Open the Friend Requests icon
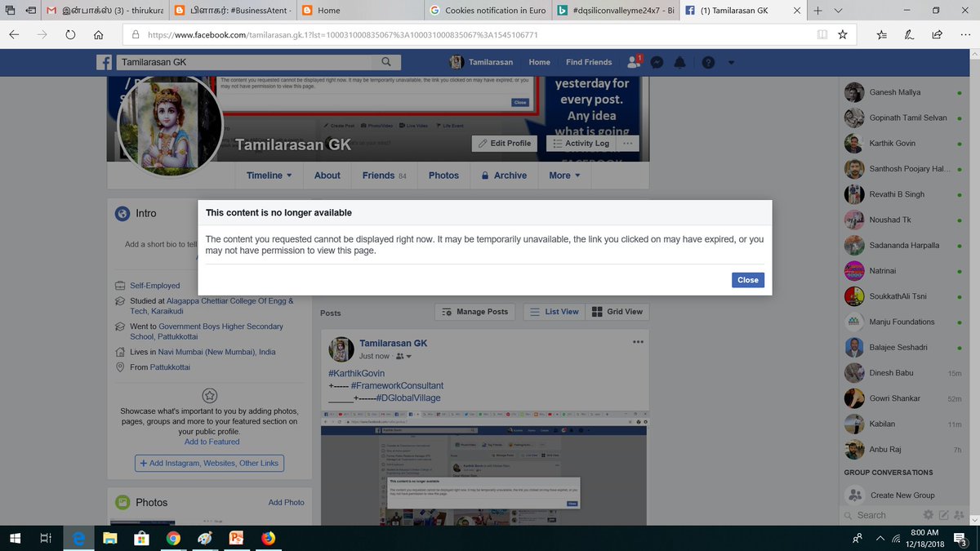Image resolution: width=980 pixels, height=551 pixels. click(x=634, y=62)
